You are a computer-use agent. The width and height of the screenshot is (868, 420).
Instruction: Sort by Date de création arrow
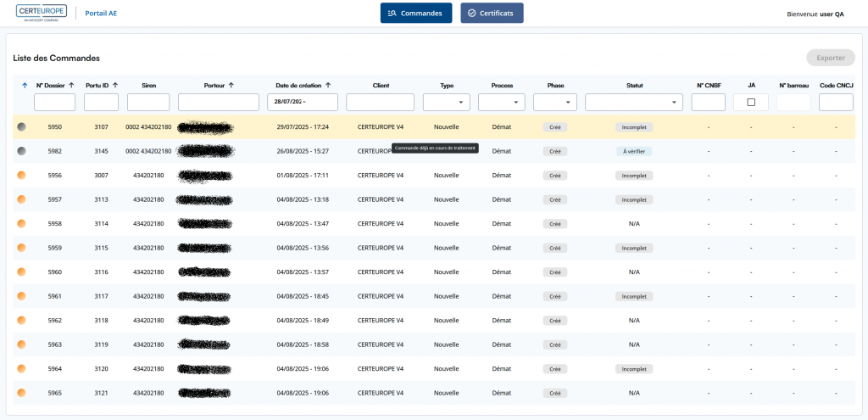pyautogui.click(x=328, y=85)
